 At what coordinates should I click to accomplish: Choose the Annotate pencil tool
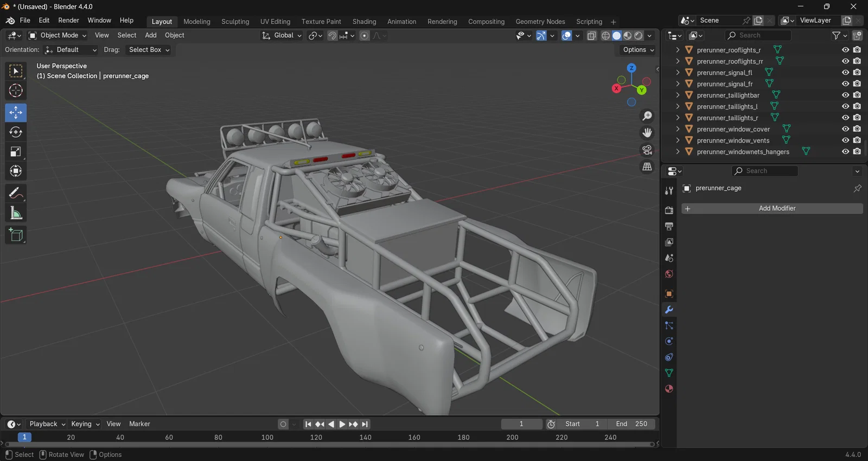point(16,193)
